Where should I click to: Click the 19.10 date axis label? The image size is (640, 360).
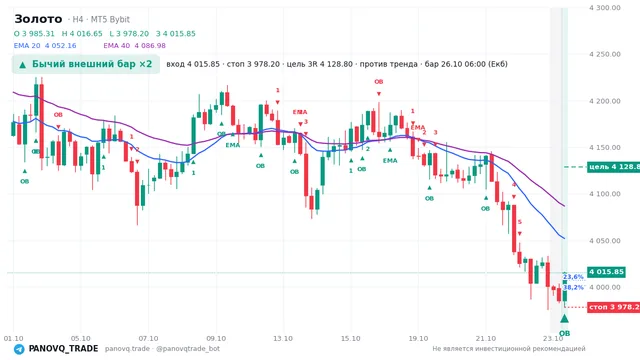[x=418, y=338]
